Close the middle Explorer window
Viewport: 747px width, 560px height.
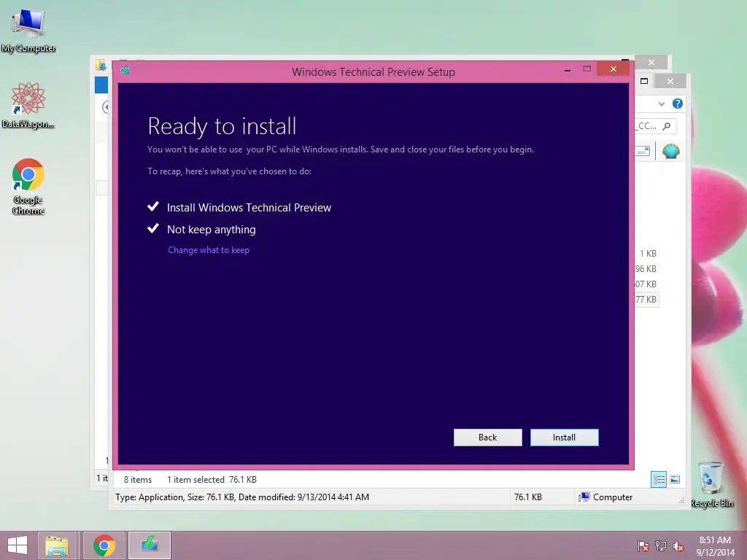click(670, 82)
